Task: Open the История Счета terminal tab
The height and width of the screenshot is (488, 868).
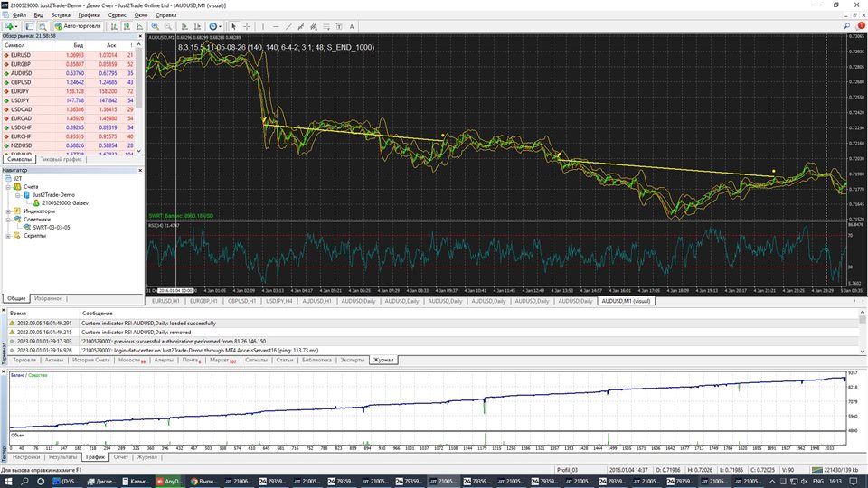Action: pos(90,360)
